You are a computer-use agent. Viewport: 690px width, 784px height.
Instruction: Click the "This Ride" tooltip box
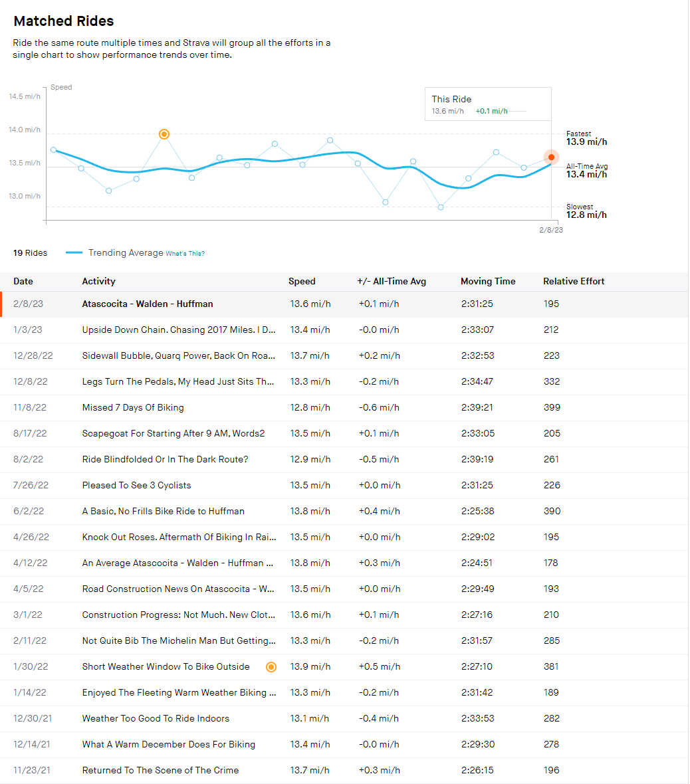pyautogui.click(x=488, y=104)
